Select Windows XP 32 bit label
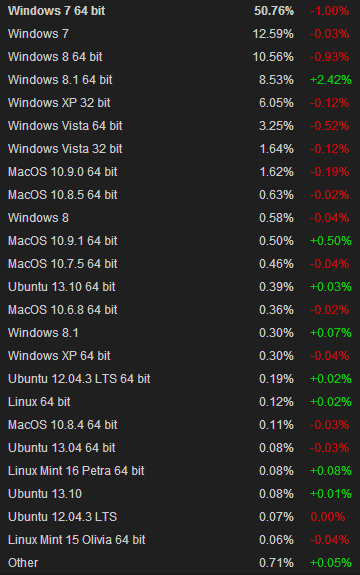Screen dimensions: 360x575 (59, 103)
